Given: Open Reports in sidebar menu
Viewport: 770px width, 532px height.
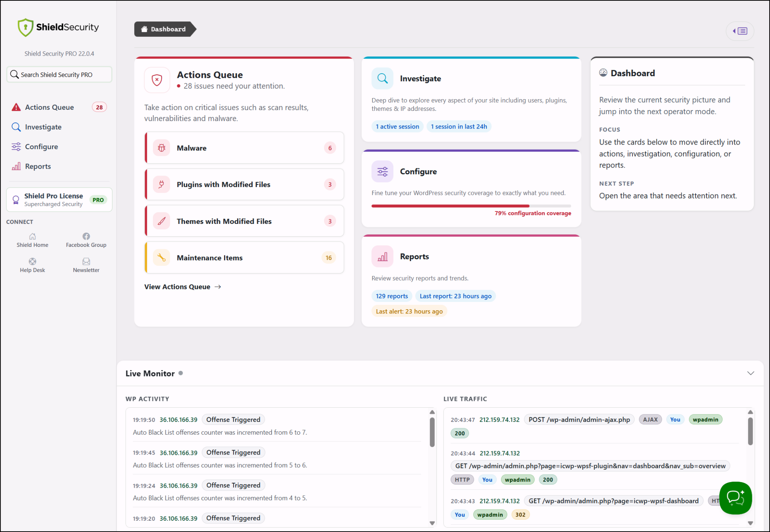Looking at the screenshot, I should click(x=59, y=166).
